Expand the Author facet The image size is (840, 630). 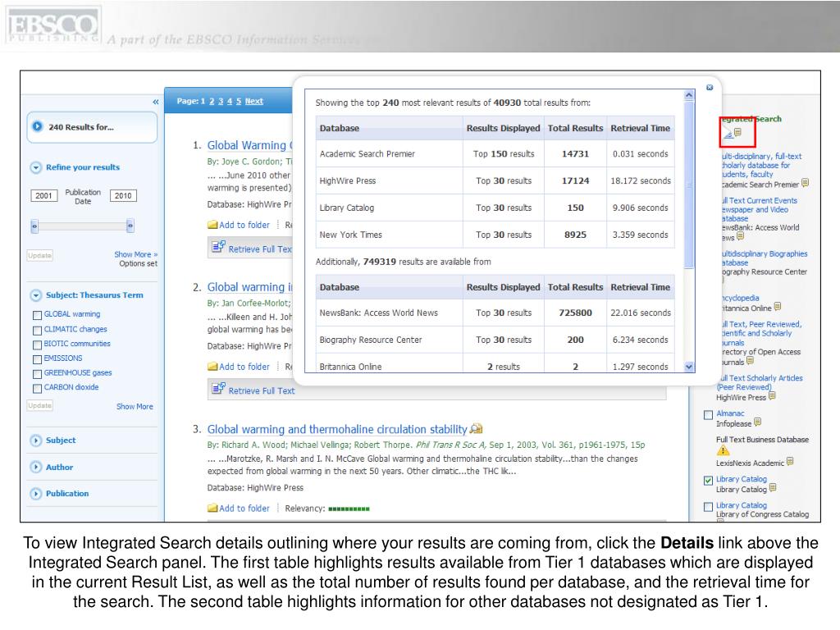click(35, 467)
